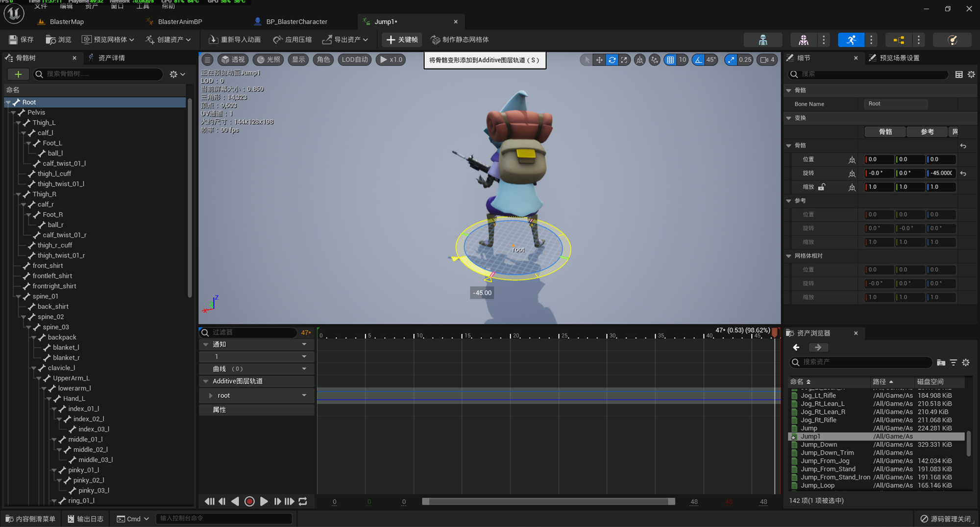Viewport: 980px width, 527px height.
Task: Open the Animation Blueprint editor mode
Action: click(x=899, y=40)
